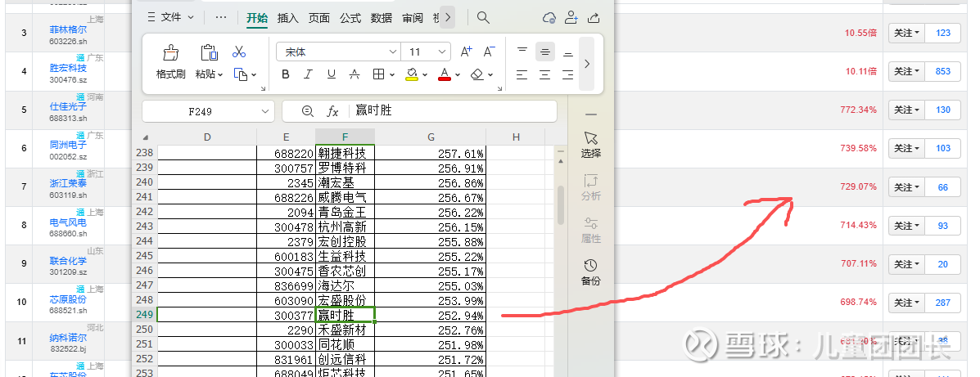This screenshot has height=377, width=980.
Task: Switch to the 插入 Insert tab
Action: (288, 18)
